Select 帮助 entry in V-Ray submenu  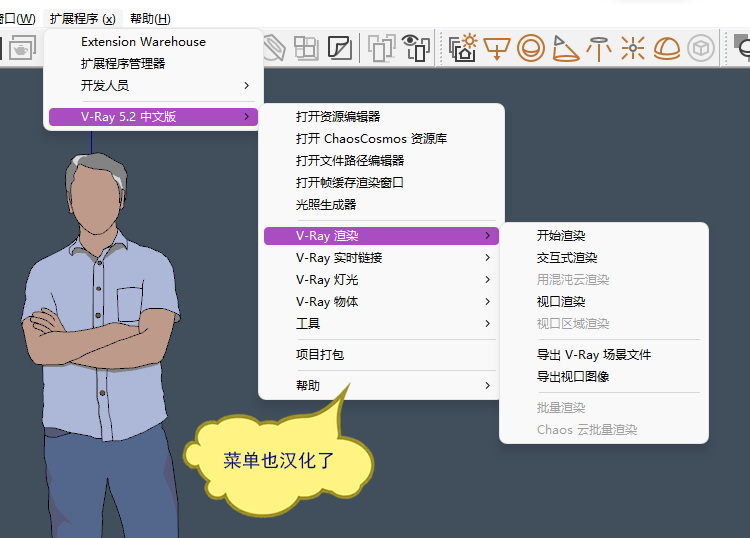point(381,385)
